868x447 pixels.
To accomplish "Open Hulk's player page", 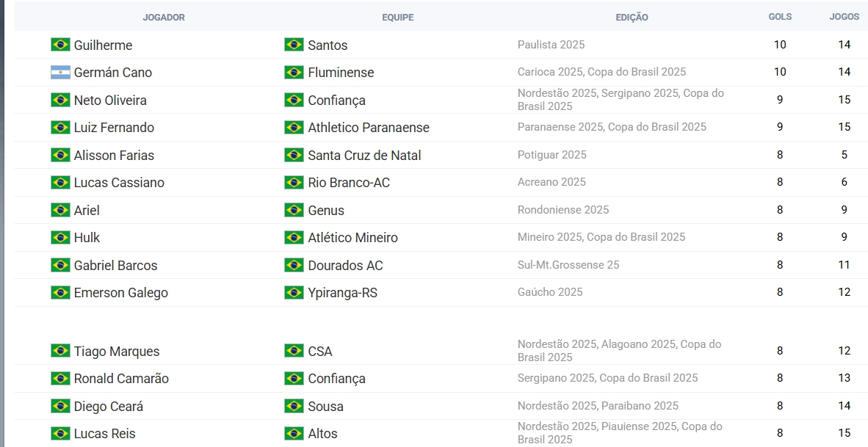I will click(87, 237).
